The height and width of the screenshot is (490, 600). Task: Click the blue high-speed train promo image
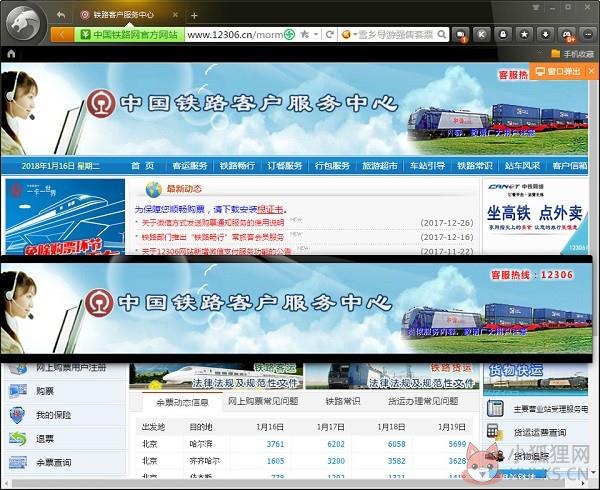(x=65, y=217)
